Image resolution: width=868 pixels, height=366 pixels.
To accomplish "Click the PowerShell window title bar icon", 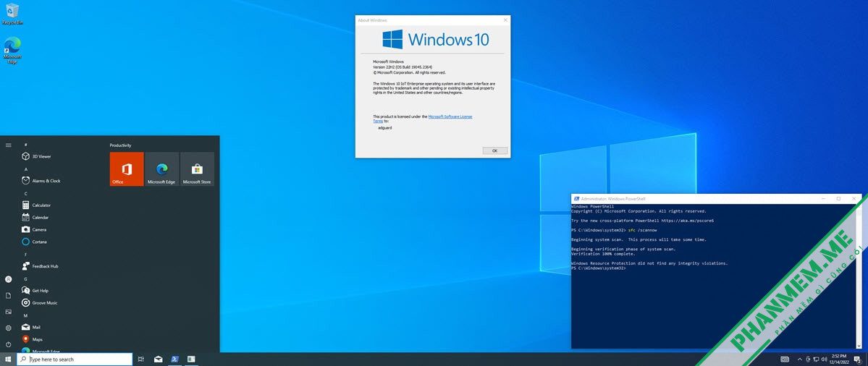I will pos(576,198).
